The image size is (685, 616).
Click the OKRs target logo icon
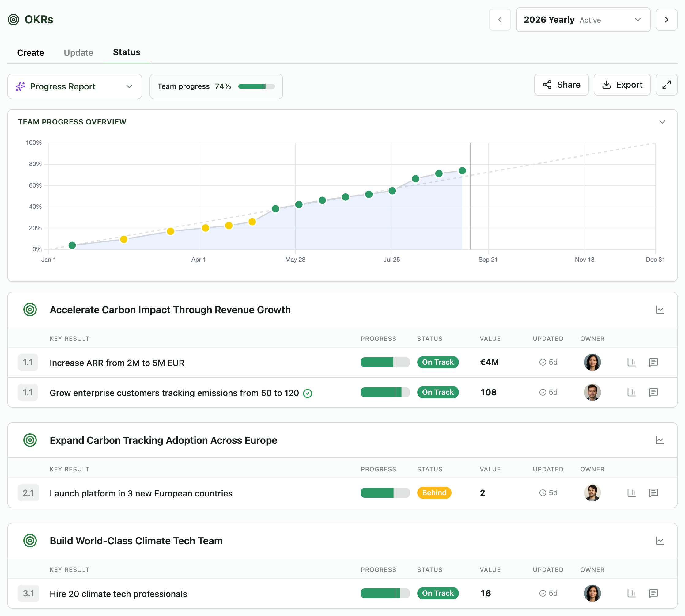pyautogui.click(x=13, y=20)
